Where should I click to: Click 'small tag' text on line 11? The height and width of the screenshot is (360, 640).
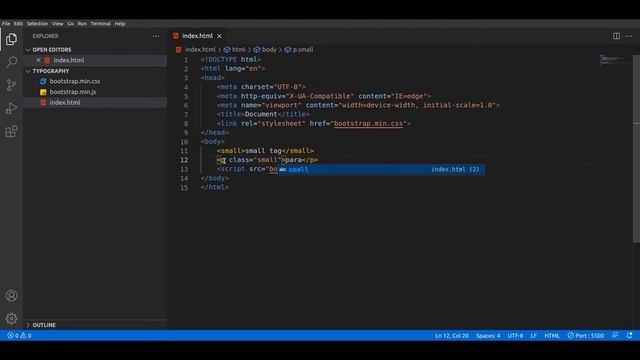click(x=263, y=151)
